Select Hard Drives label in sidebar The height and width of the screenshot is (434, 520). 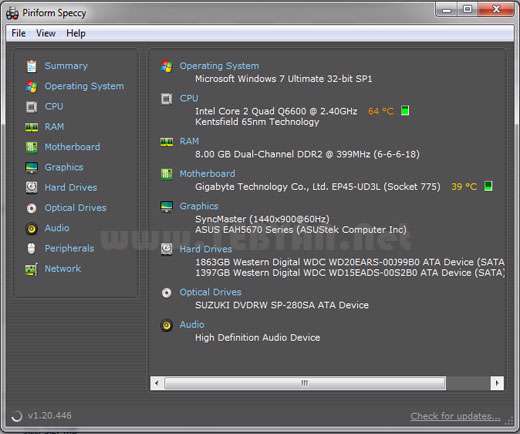click(71, 188)
